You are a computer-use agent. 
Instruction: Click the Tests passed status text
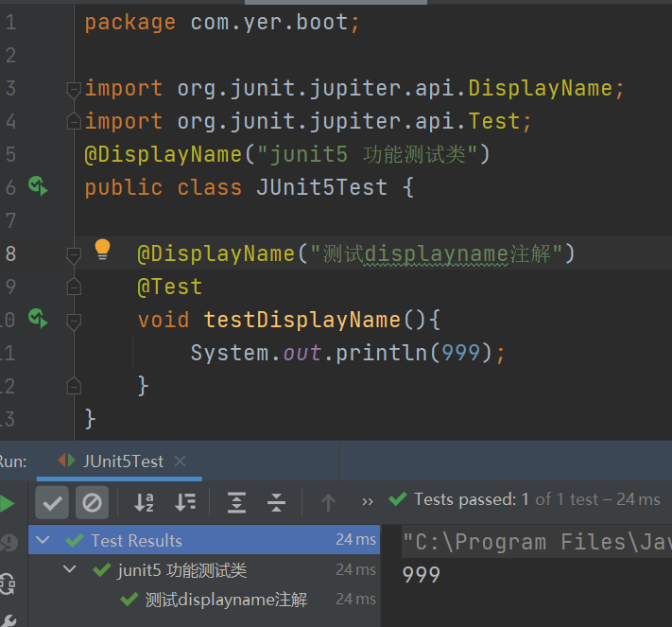point(537,499)
